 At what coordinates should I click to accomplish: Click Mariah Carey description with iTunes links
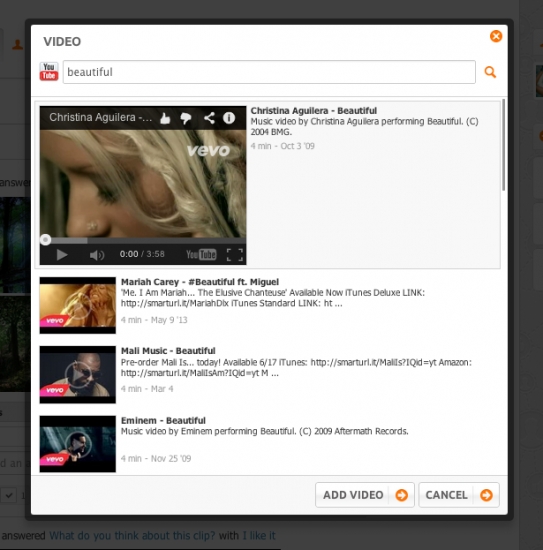[x=273, y=298]
